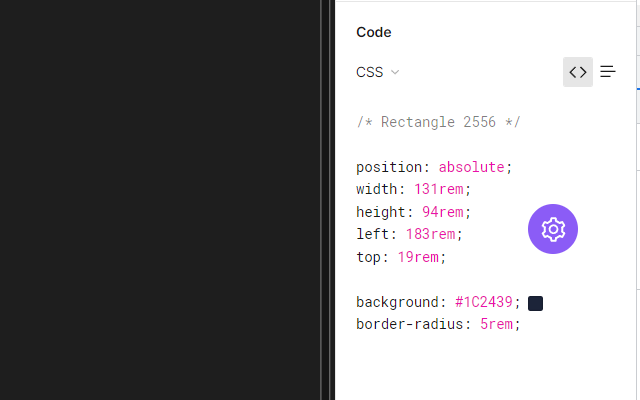Click the #1C2439 background color swatch
This screenshot has width=640, height=400.
(x=536, y=303)
